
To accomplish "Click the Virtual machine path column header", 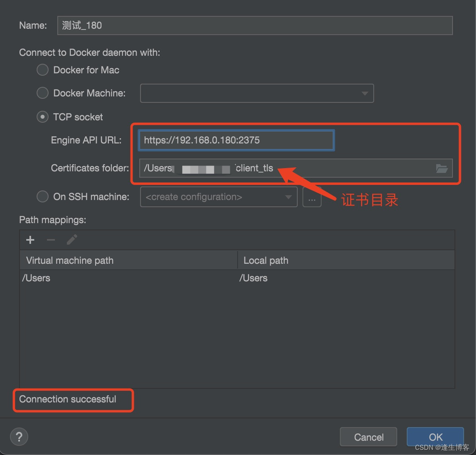I will pos(70,260).
